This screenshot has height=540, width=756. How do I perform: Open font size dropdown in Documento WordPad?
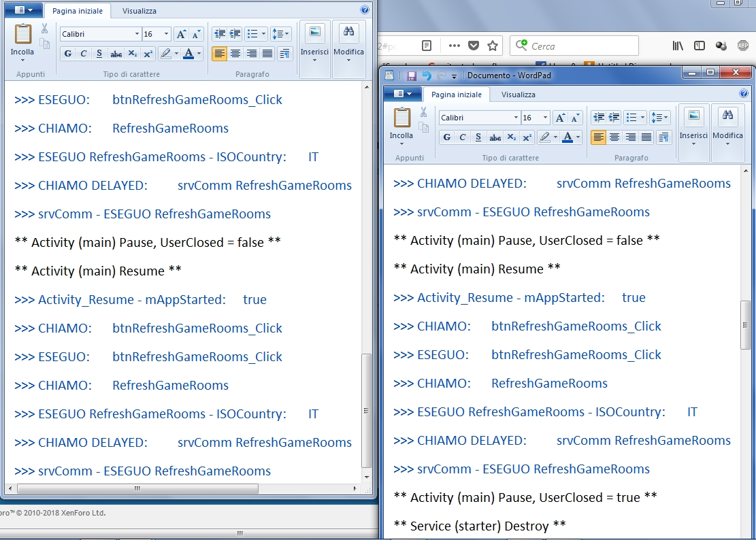pyautogui.click(x=545, y=118)
